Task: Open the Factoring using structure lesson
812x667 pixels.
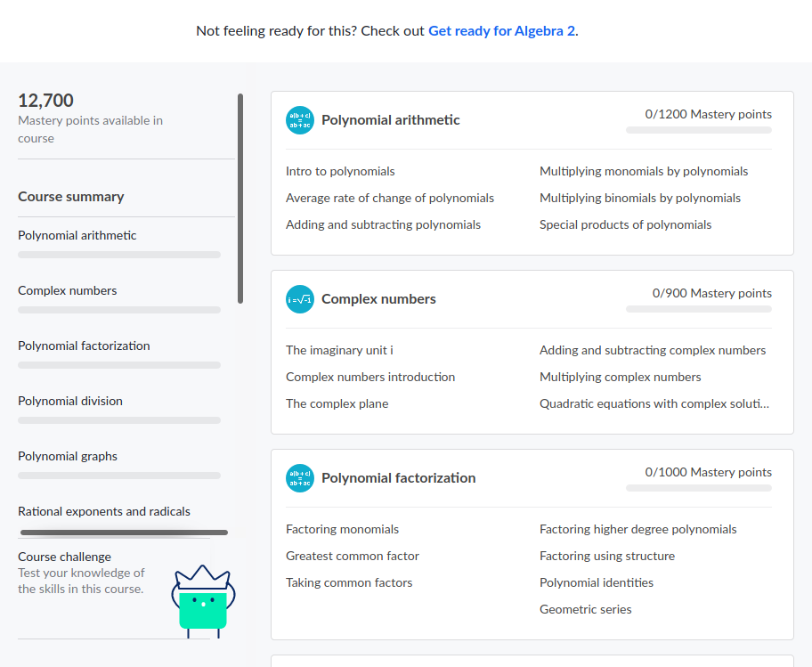Action: click(606, 556)
